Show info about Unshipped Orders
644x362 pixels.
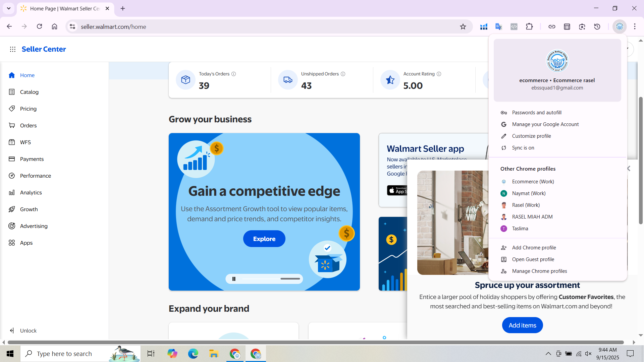[x=343, y=74]
